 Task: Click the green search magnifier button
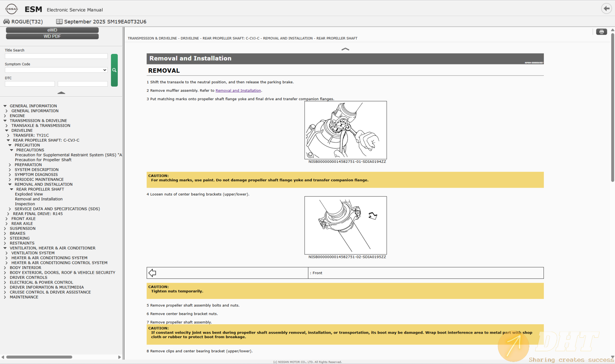(x=114, y=70)
